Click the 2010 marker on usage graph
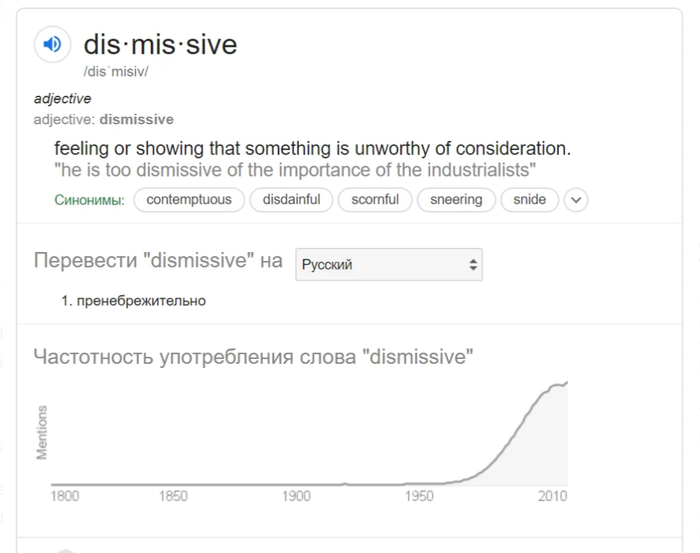 coord(552,496)
